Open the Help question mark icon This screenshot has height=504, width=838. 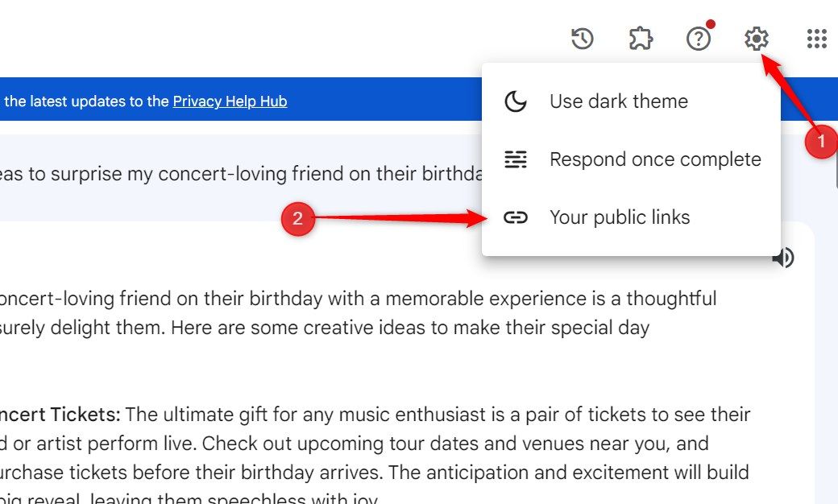point(699,39)
